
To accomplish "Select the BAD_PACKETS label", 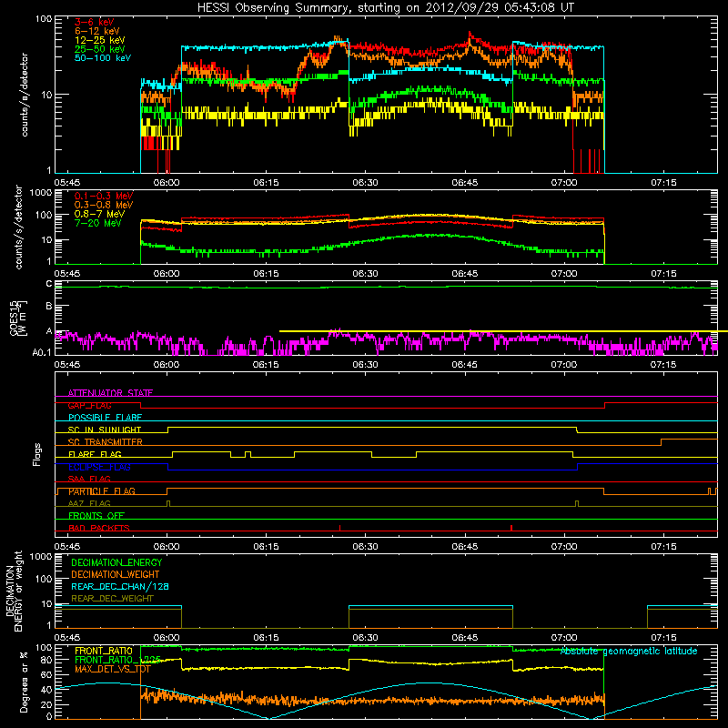I will [x=99, y=528].
